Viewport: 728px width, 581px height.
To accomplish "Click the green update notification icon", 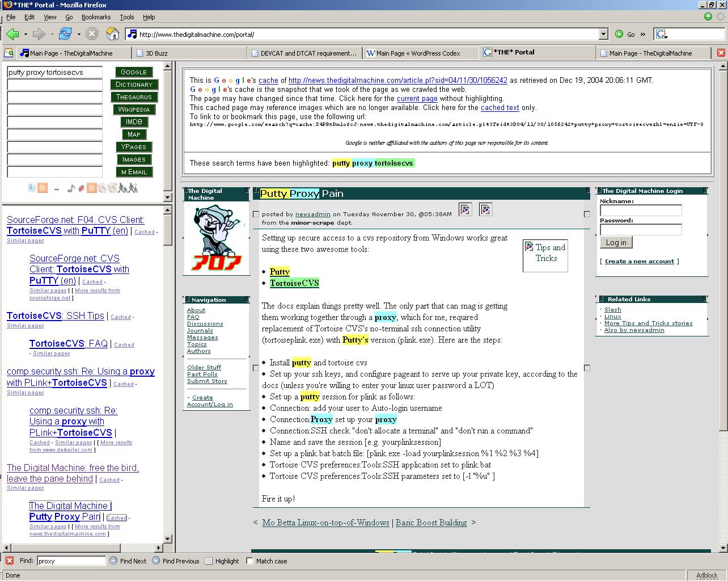I will [x=708, y=16].
